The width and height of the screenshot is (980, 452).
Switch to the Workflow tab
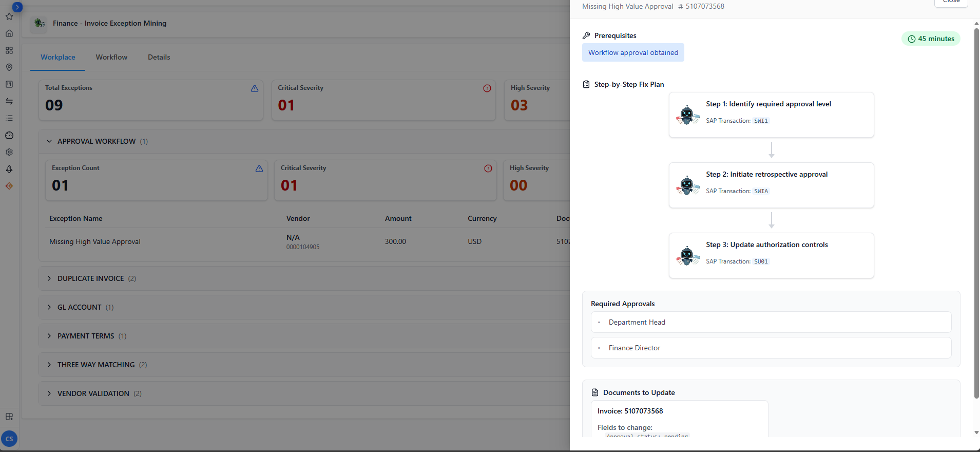click(111, 57)
